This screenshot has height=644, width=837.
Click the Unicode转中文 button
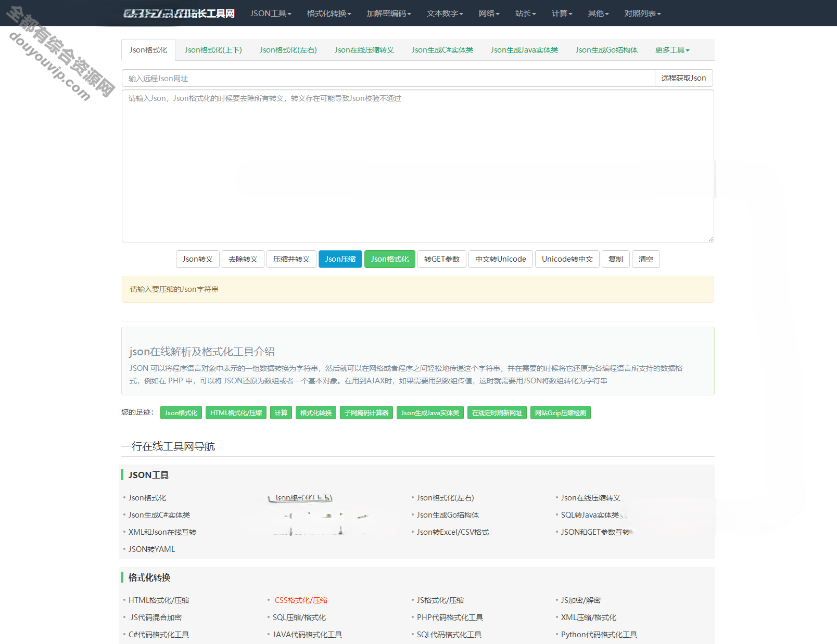[567, 259]
